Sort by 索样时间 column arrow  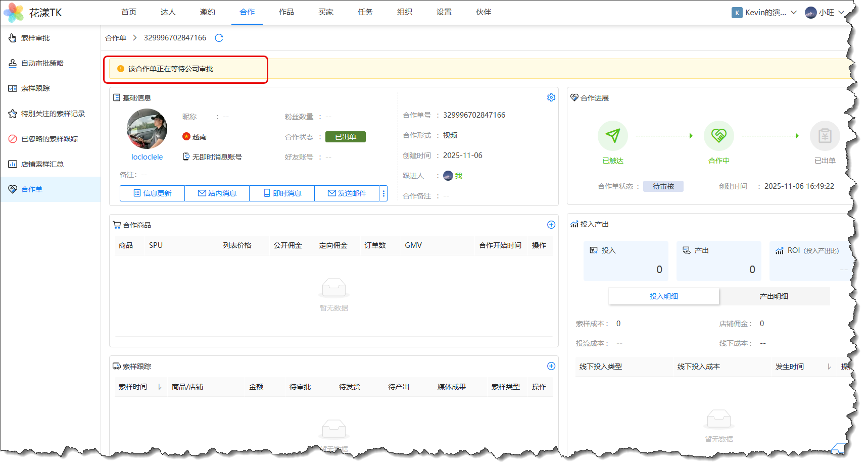coord(160,387)
